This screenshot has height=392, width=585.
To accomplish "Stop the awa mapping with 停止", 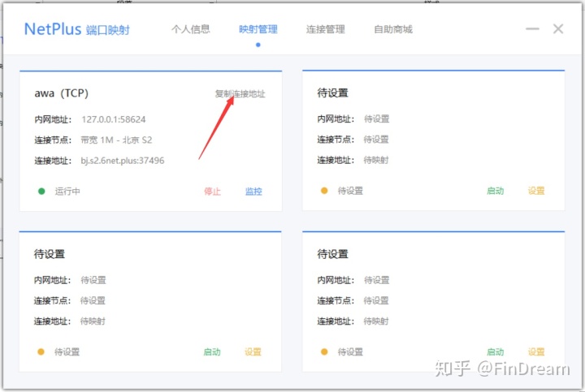I will pyautogui.click(x=212, y=192).
